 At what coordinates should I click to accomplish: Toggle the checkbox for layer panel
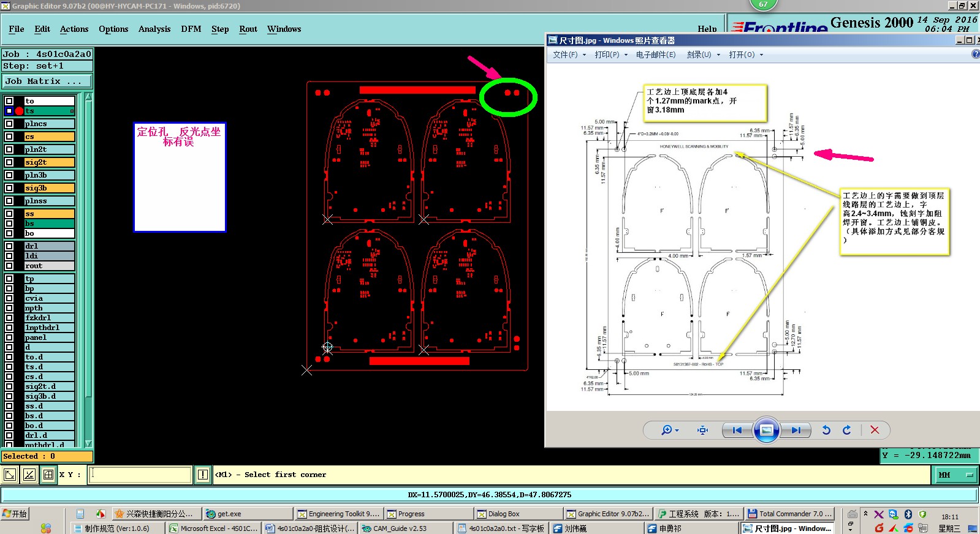click(9, 337)
